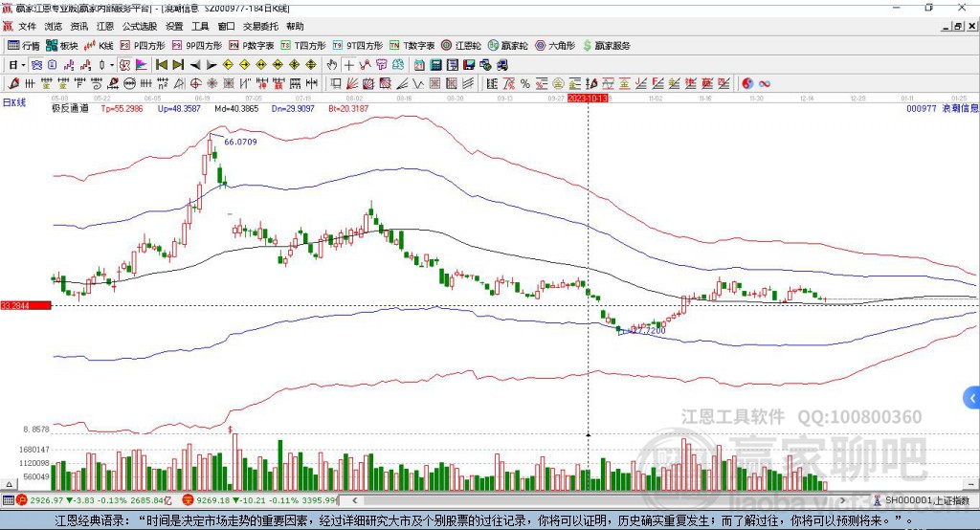Open the 行情 quotes view
This screenshot has width=980, height=530.
pyautogui.click(x=24, y=46)
